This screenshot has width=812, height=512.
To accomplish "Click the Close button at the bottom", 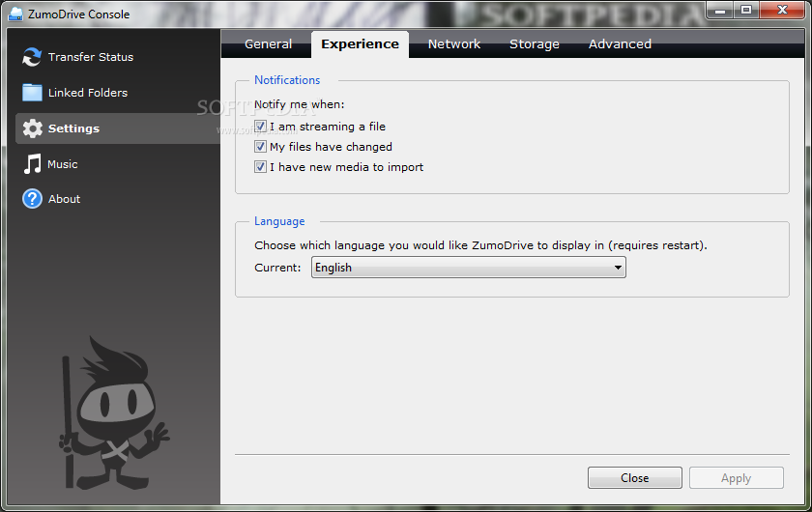I will coord(634,478).
